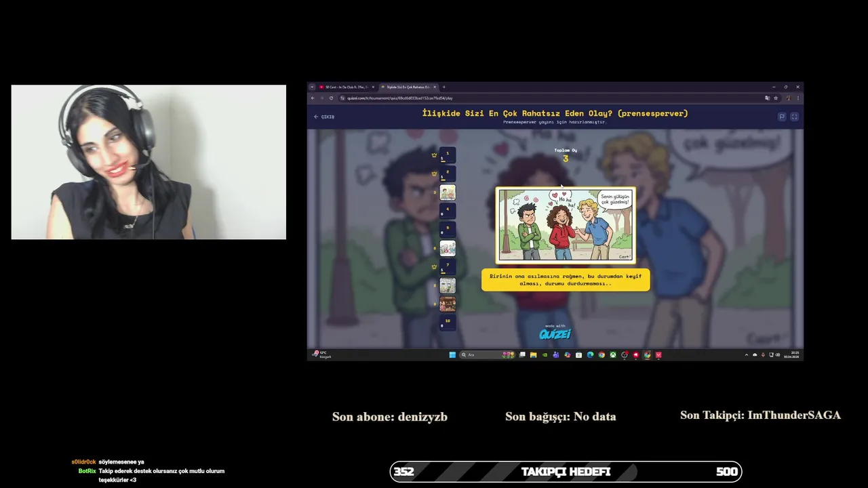Open a new browser tab
The width and height of the screenshot is (868, 488).
click(x=444, y=87)
